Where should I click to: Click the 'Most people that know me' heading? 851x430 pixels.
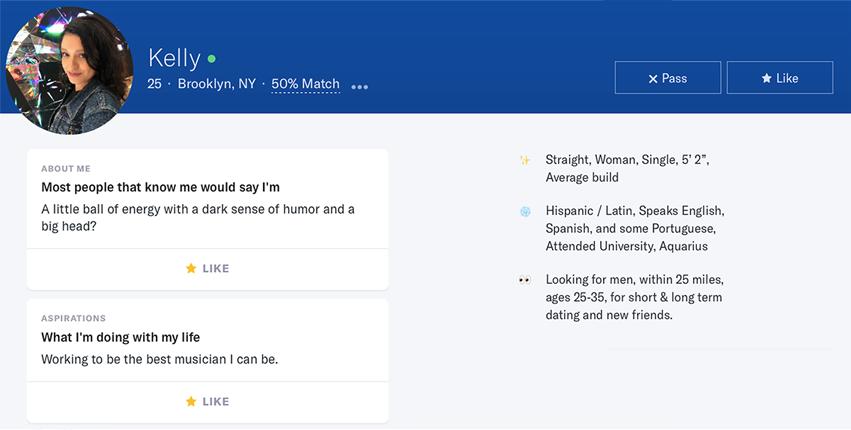(160, 187)
